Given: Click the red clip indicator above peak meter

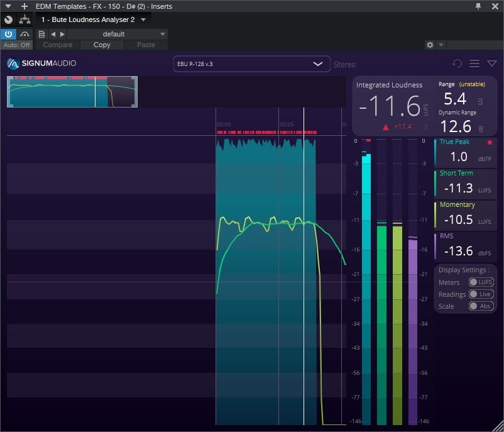Looking at the screenshot, I should click(x=368, y=140).
